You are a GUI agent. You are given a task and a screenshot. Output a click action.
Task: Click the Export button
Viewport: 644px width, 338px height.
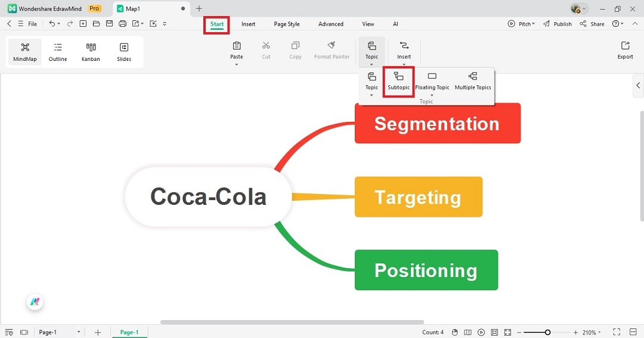tap(625, 50)
